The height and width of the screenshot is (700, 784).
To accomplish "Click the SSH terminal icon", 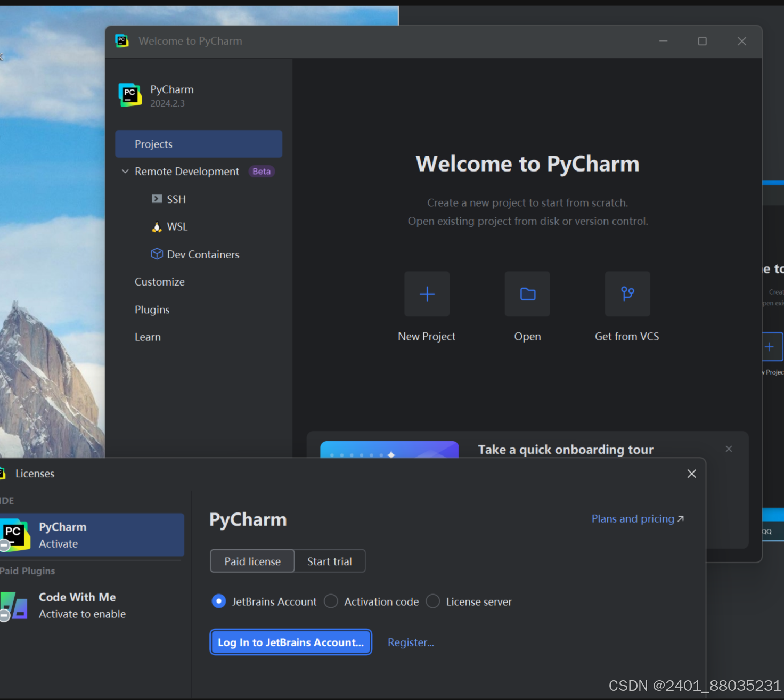I will pyautogui.click(x=157, y=199).
